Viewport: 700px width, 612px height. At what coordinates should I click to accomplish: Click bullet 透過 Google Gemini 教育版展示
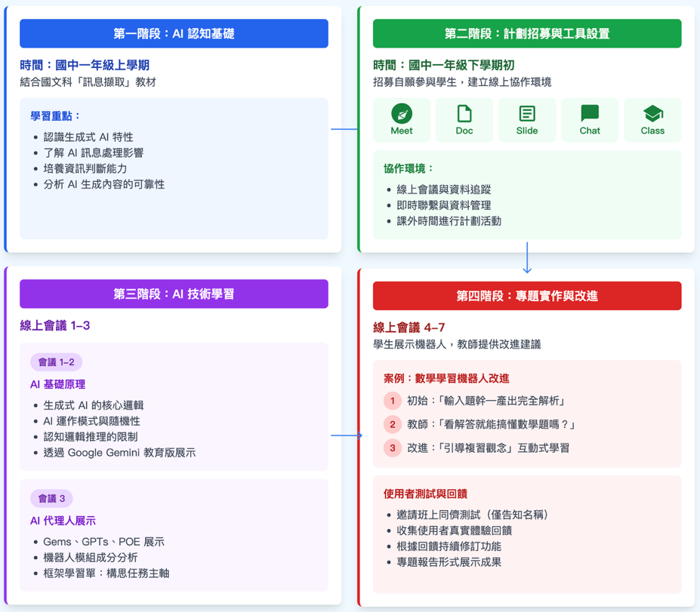pyautogui.click(x=119, y=452)
